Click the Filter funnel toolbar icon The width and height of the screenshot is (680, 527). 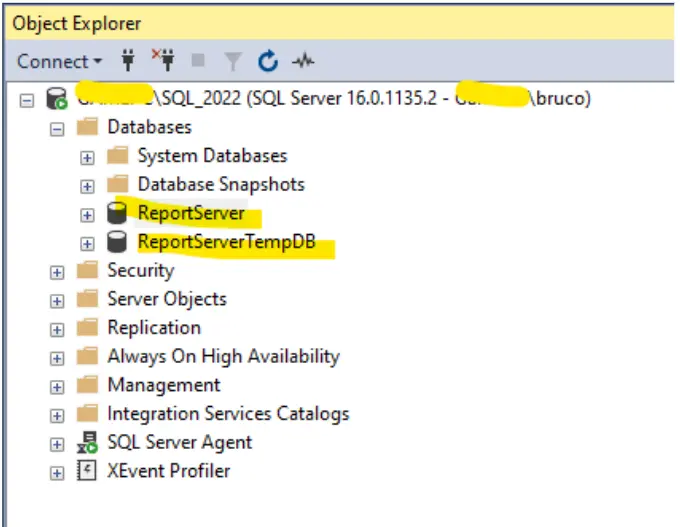233,61
